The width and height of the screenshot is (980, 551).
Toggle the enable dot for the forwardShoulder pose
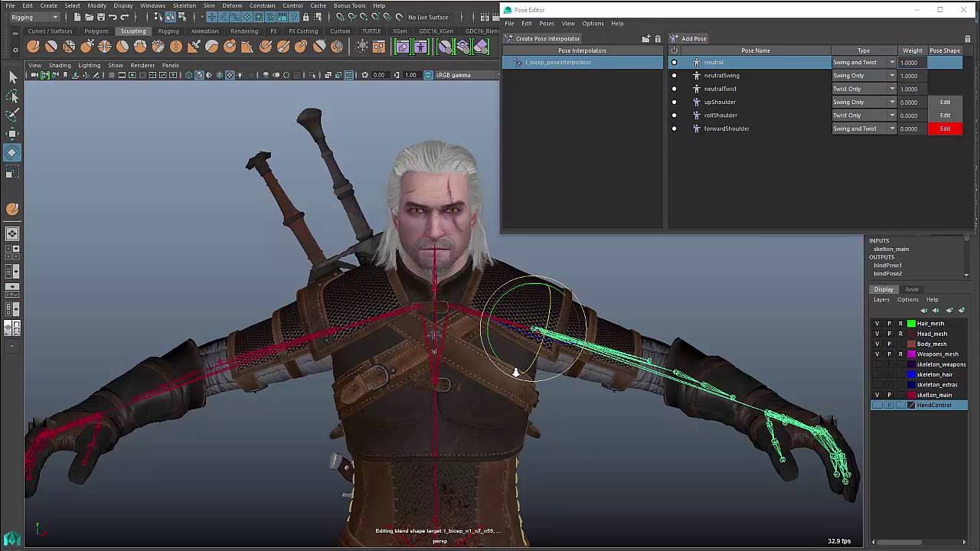tap(674, 129)
